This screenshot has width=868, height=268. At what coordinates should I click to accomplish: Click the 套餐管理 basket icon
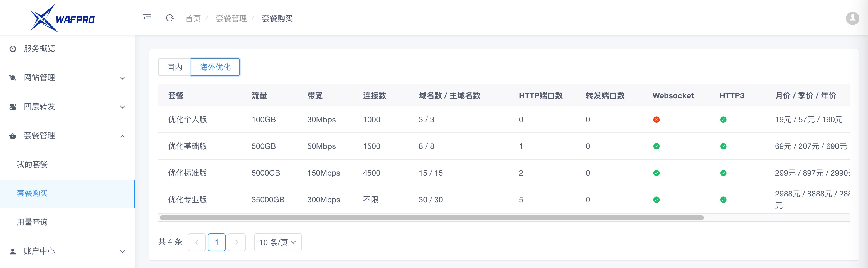(x=13, y=136)
